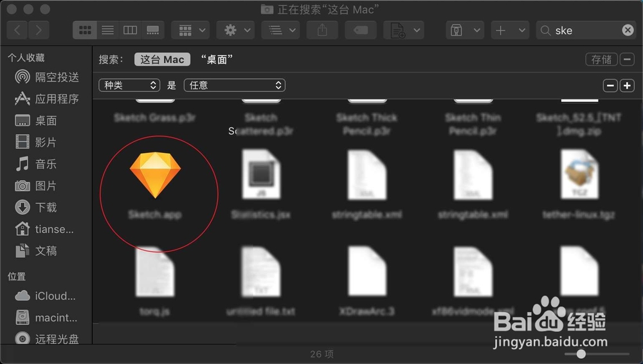This screenshot has height=364, width=643.
Task: Open the sort order list dropdown
Action: tap(280, 30)
